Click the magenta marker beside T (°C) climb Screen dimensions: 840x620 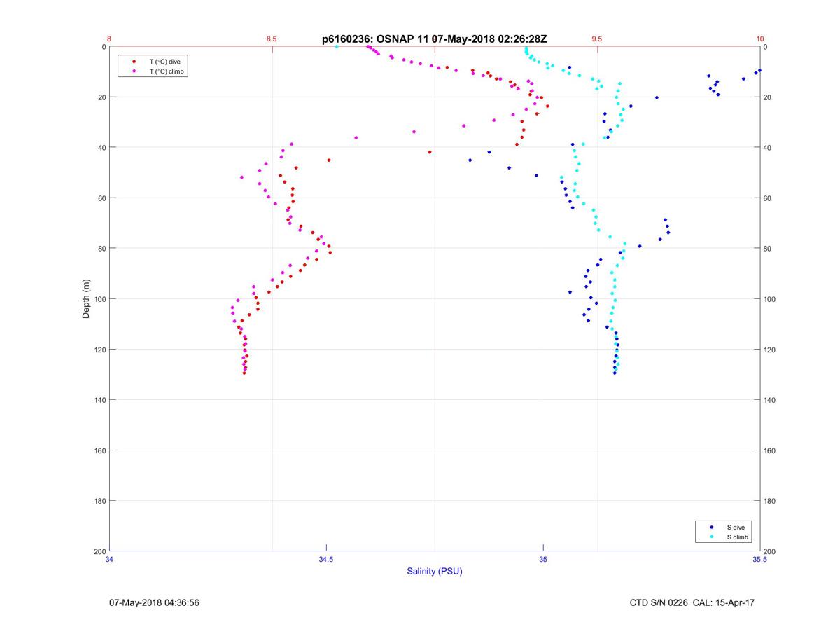(x=134, y=71)
